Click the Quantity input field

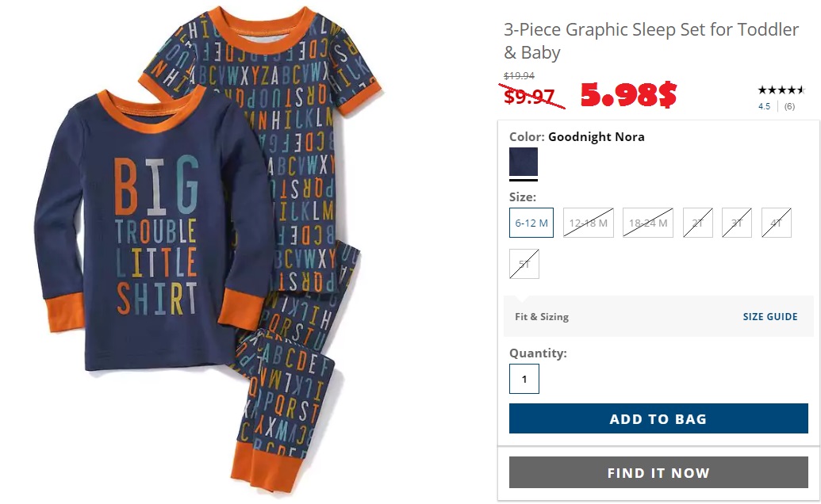tap(524, 379)
